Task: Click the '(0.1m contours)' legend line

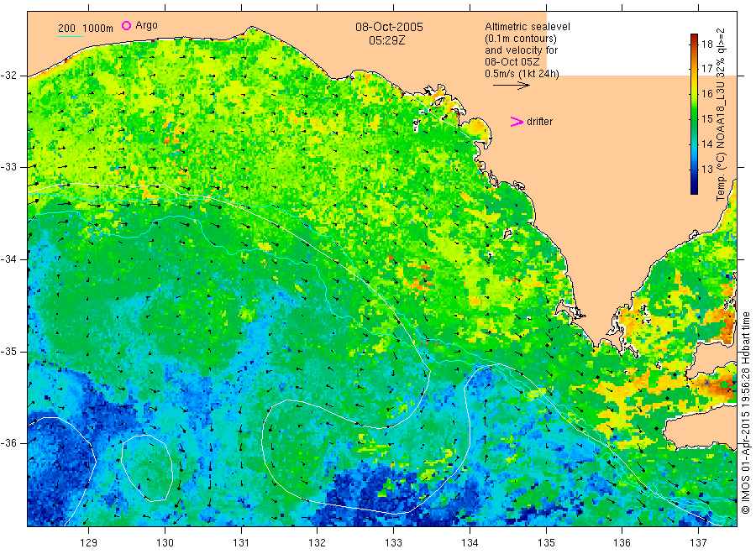Action: 521,39
